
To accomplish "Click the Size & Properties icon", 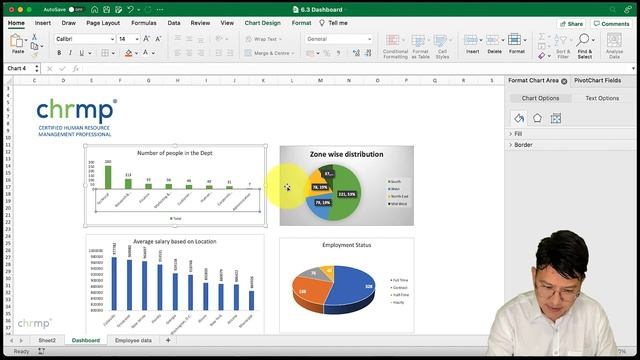I will coord(556,118).
